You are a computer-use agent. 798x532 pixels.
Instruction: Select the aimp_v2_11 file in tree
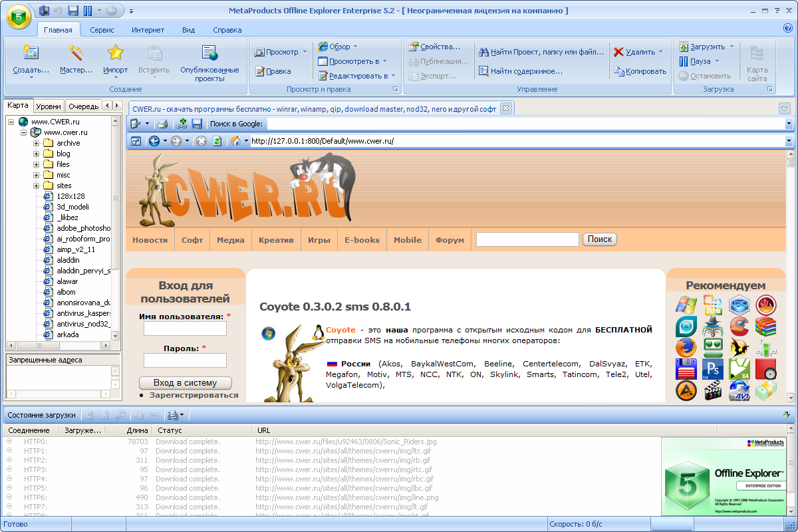pos(76,249)
